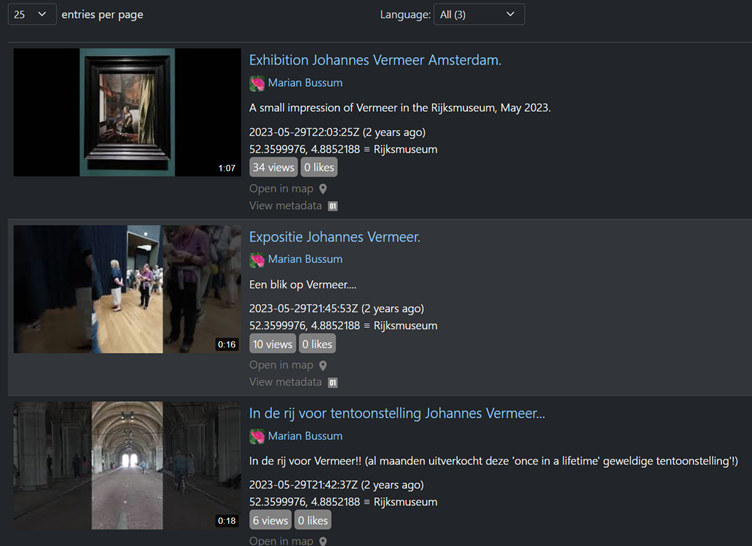Click Rijksmuseum coordinates in Exhibition entry
This screenshot has height=546, width=752.
(343, 150)
